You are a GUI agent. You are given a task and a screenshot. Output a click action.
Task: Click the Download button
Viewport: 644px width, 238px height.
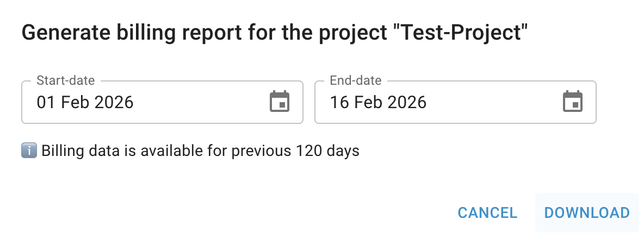coord(587,212)
